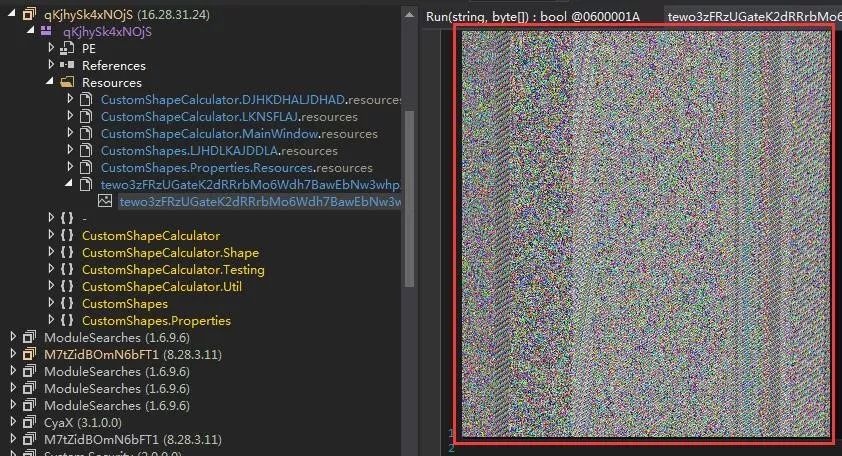Select the CustomShapes.Properties namespace
The height and width of the screenshot is (456, 842).
coord(156,321)
